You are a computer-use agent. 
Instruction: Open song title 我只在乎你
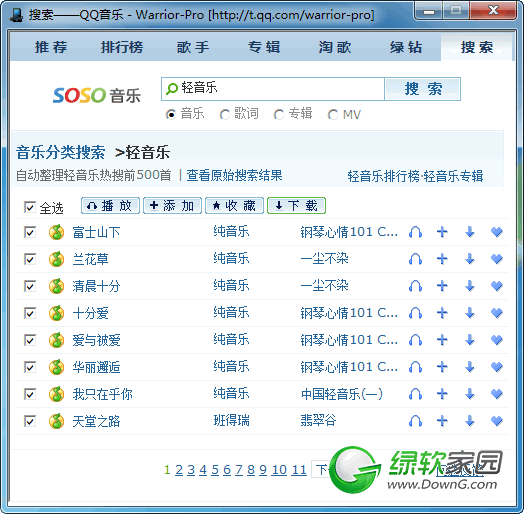(x=102, y=394)
